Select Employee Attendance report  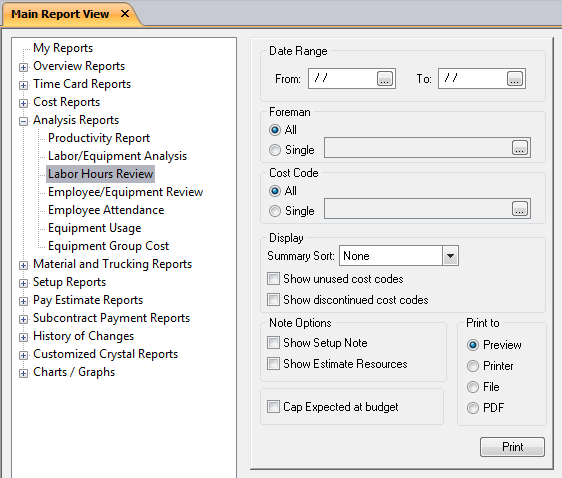click(x=106, y=210)
